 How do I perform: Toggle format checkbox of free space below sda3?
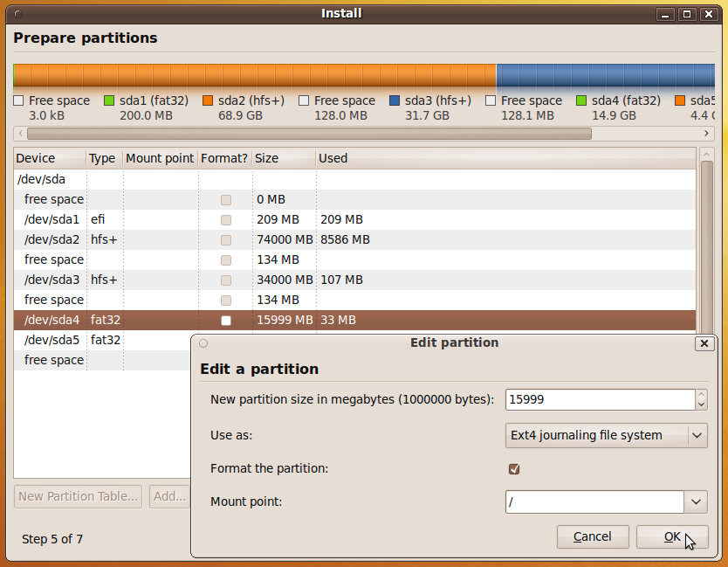[x=226, y=301]
